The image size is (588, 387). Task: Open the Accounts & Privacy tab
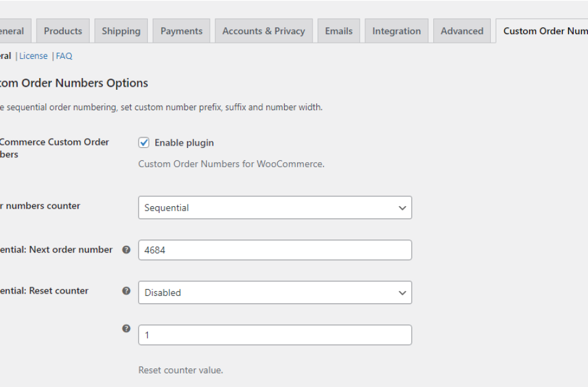[x=263, y=30]
